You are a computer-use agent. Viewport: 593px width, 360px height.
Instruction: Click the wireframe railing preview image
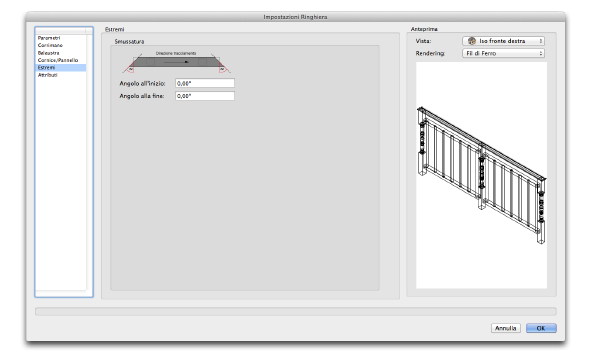tap(481, 175)
